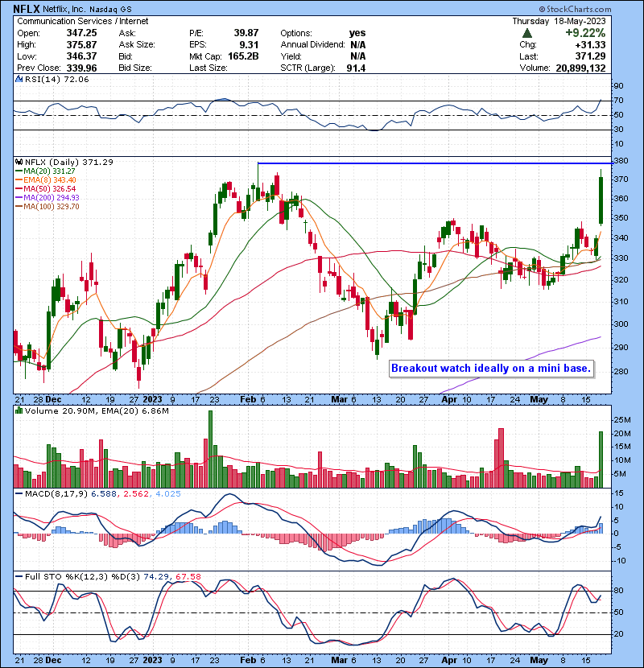Click the green up-arrow price change icon
This screenshot has height=668, width=644.
click(526, 33)
